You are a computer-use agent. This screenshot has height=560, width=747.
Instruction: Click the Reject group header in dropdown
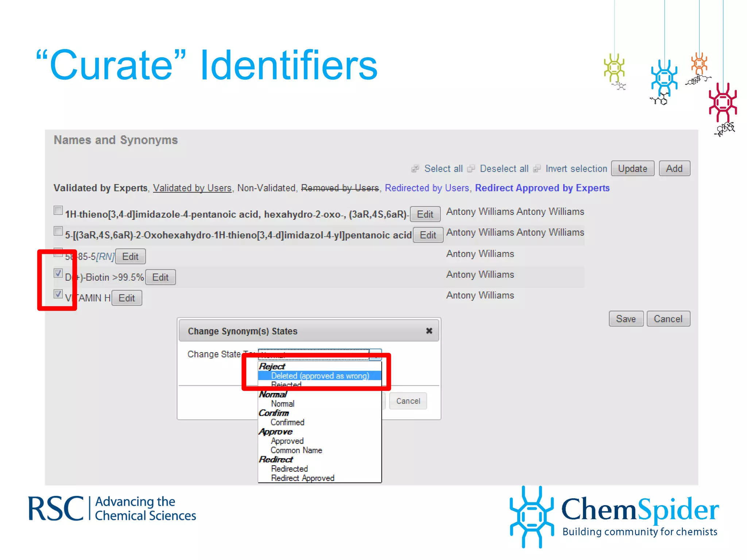click(272, 366)
